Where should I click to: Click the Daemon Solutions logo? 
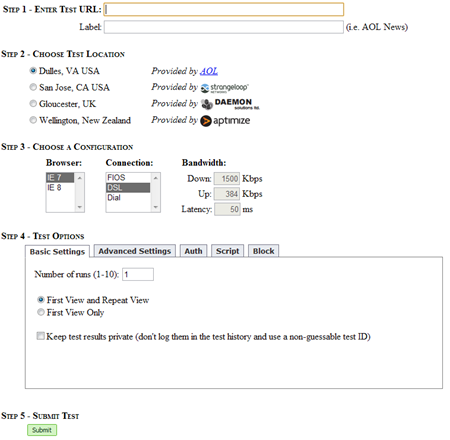(x=230, y=104)
